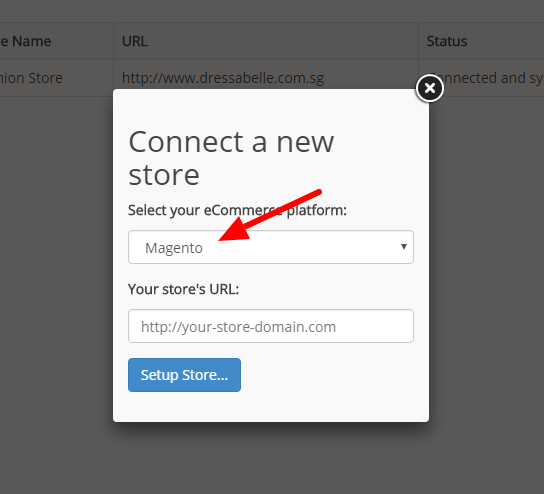544x494 pixels.
Task: Click the dimmed overlay below the dialog
Action: click(x=271, y=458)
